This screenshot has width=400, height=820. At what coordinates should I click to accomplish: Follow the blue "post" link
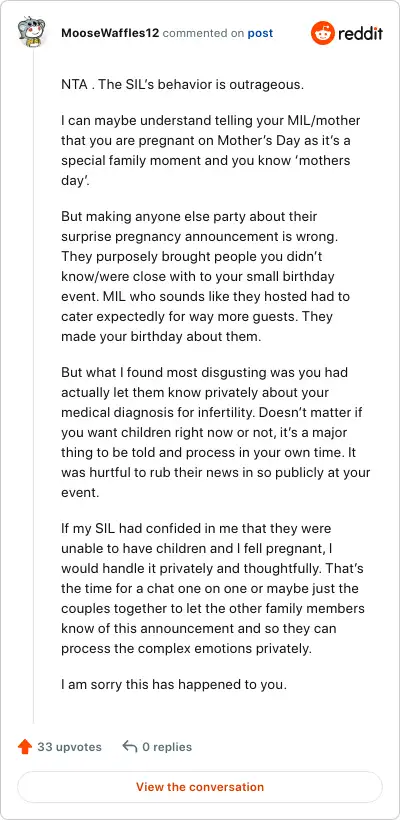pos(260,33)
